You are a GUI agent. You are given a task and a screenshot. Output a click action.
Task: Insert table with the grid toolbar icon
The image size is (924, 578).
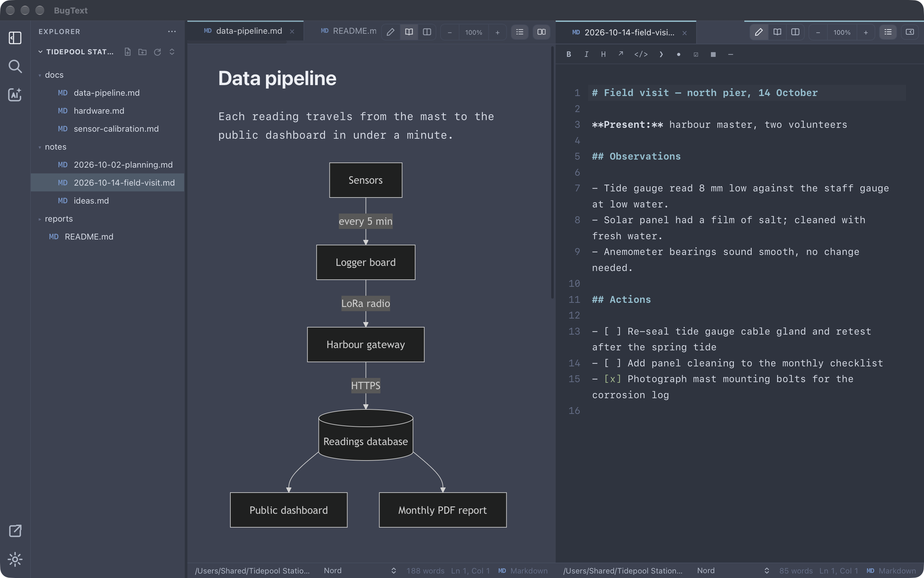[x=713, y=54]
